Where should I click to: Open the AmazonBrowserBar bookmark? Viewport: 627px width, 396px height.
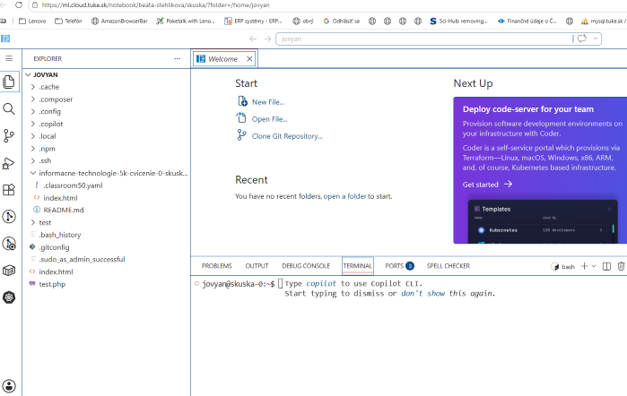[119, 21]
